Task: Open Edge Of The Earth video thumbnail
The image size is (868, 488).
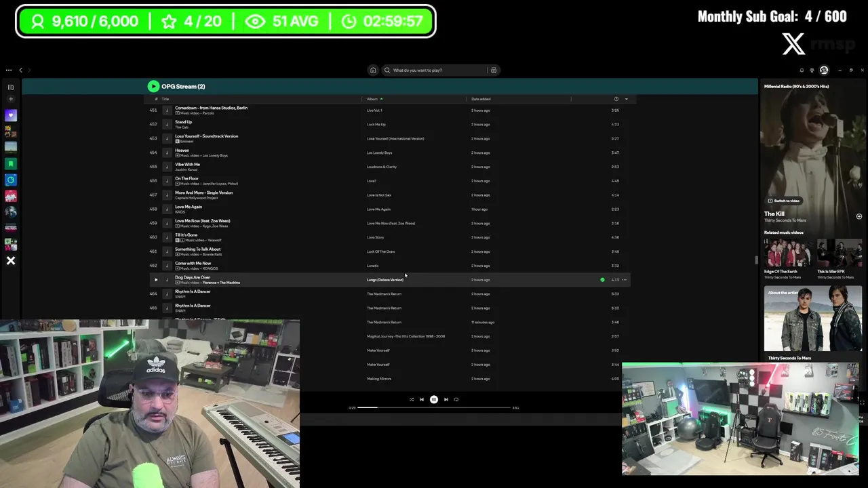Action: [x=787, y=253]
